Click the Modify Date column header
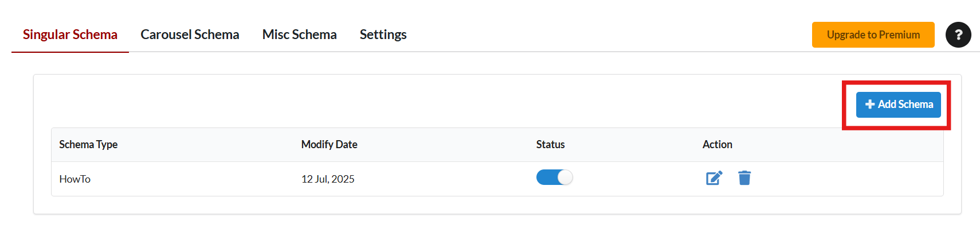The image size is (980, 228). click(329, 145)
